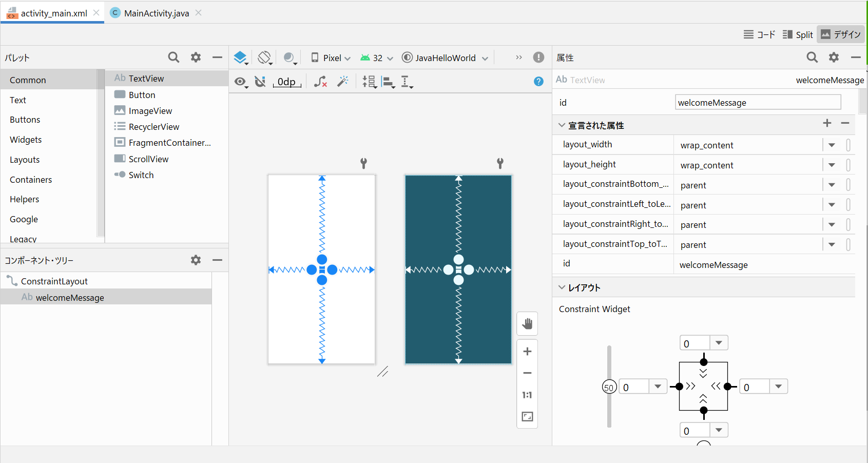This screenshot has width=868, height=463.
Task: Open the help question mark icon
Action: (538, 81)
